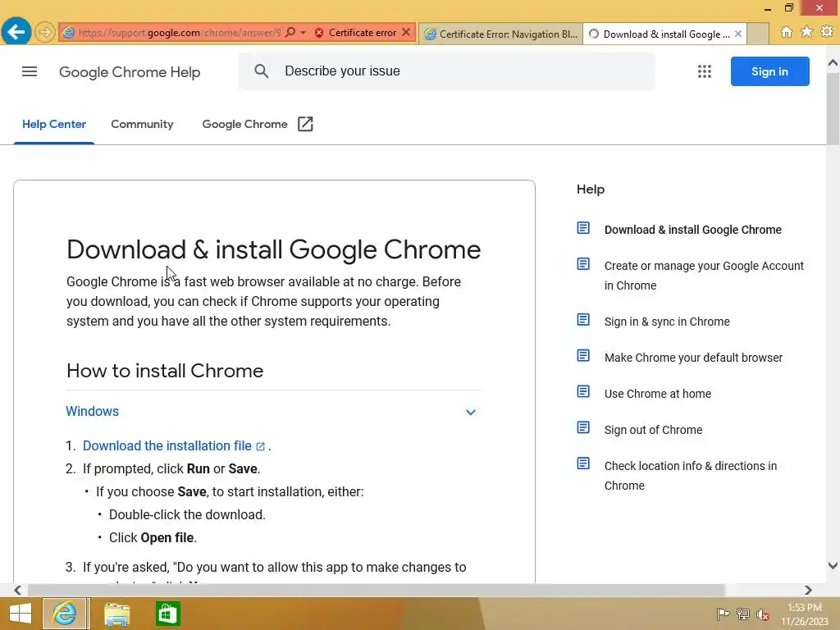Select the Help Center tab

[54, 125]
